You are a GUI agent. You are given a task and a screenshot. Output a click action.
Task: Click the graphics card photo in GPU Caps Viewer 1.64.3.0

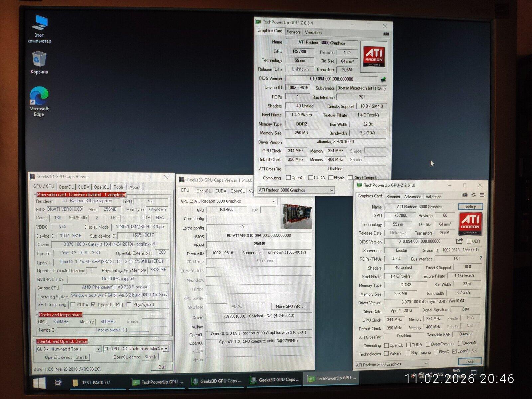[x=296, y=214]
